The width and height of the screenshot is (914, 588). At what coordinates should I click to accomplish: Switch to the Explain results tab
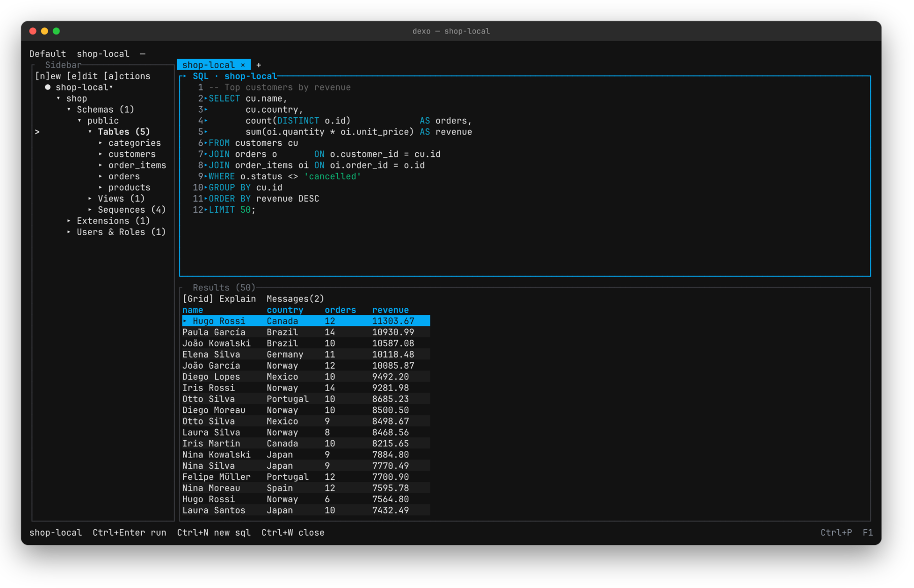tap(238, 299)
